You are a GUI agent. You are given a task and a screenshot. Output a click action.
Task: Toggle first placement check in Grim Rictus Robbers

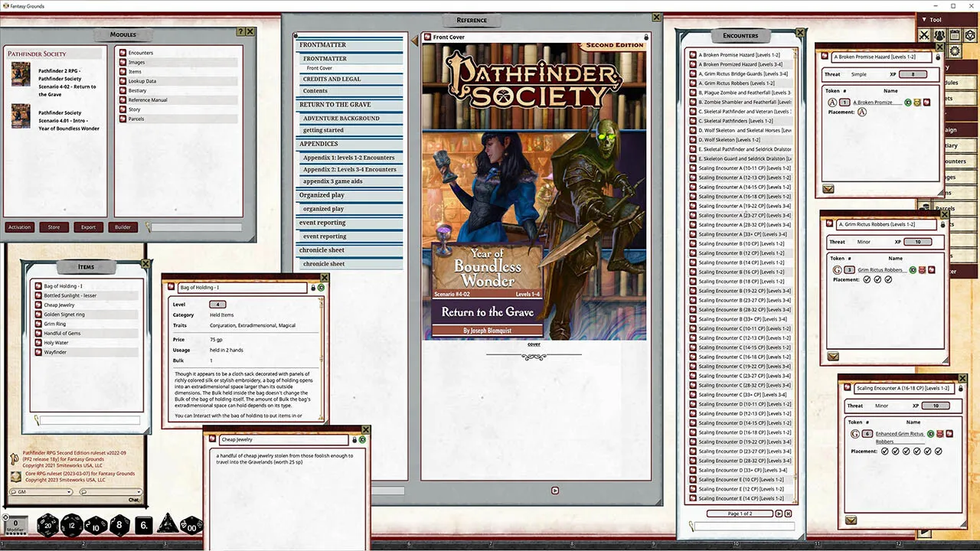[867, 279]
